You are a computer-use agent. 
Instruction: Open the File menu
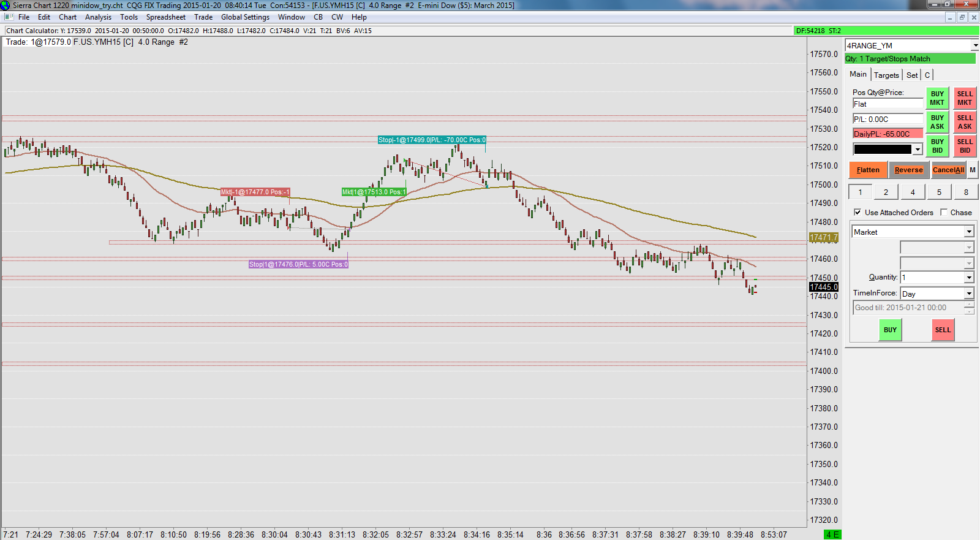[x=24, y=17]
